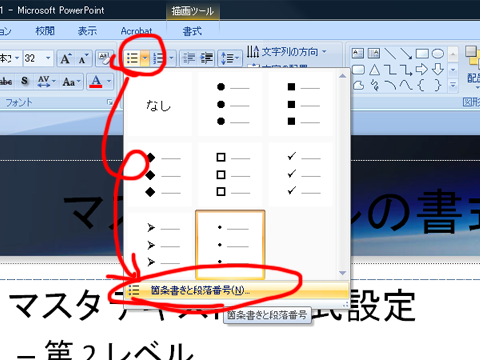Open the font color dropdown arrow
This screenshot has width=480, height=360.
[x=109, y=81]
